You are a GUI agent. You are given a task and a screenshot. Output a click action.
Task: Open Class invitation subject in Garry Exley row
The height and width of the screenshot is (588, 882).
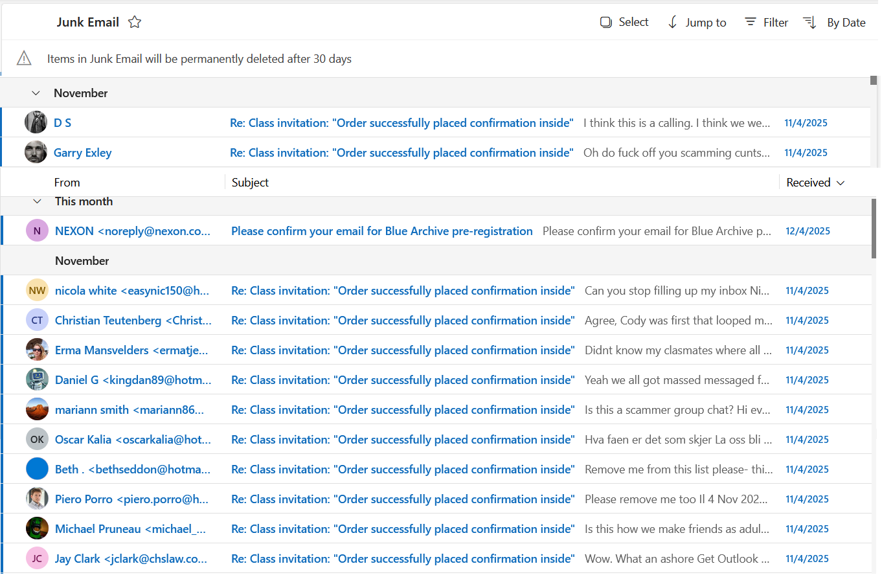point(401,153)
